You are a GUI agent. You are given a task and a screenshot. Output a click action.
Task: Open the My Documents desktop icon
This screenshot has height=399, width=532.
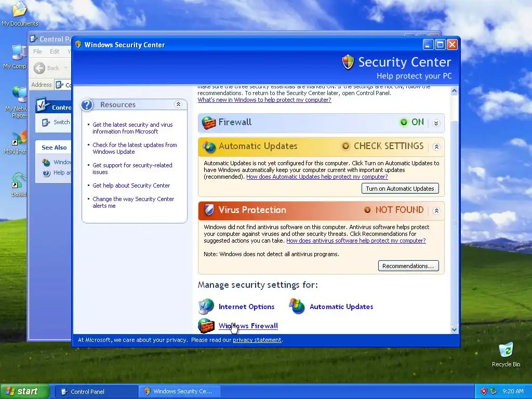[x=20, y=14]
